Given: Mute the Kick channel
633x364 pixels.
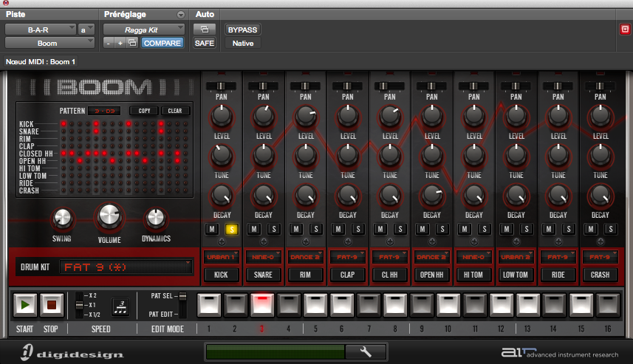Looking at the screenshot, I should [212, 229].
